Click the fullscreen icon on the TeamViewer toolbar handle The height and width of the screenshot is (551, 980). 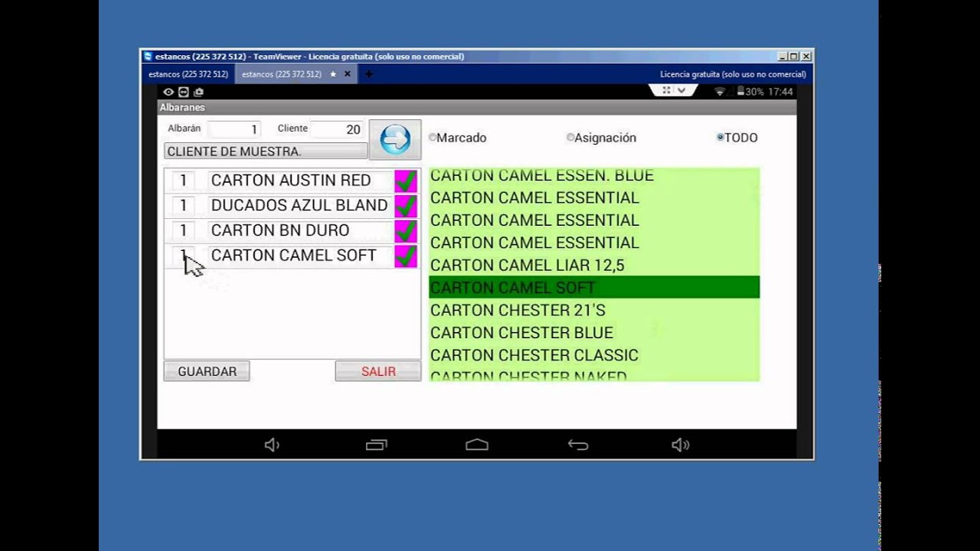[666, 90]
